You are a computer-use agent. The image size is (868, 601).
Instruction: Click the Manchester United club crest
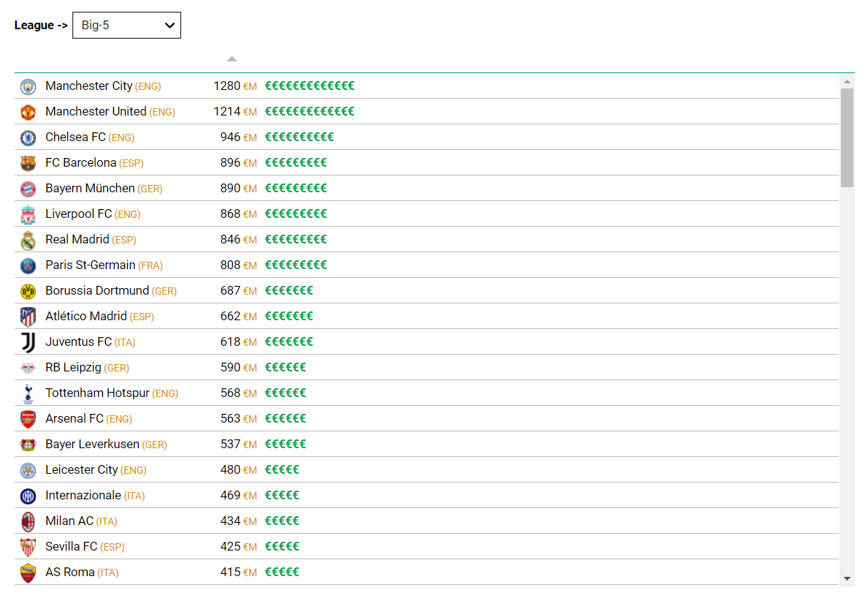tap(28, 112)
